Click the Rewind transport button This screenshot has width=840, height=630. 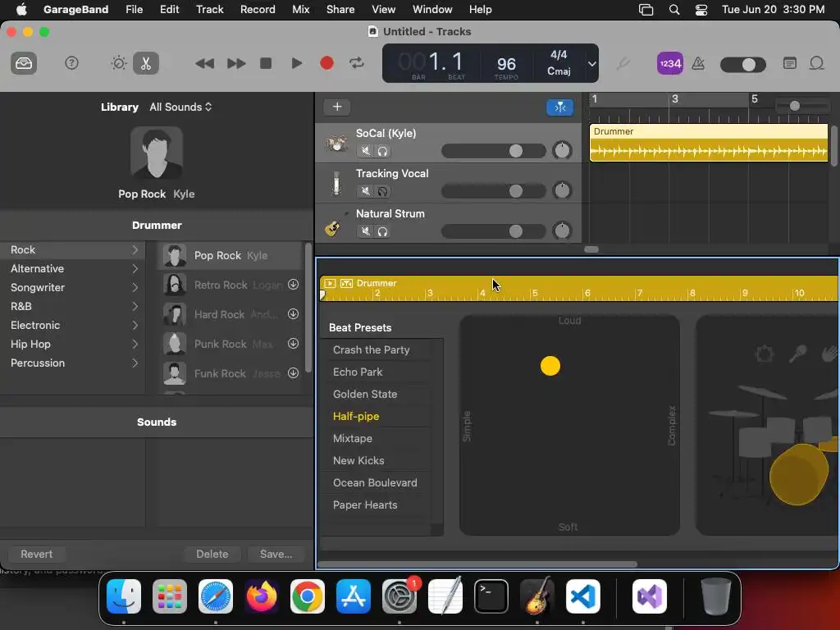pos(204,63)
